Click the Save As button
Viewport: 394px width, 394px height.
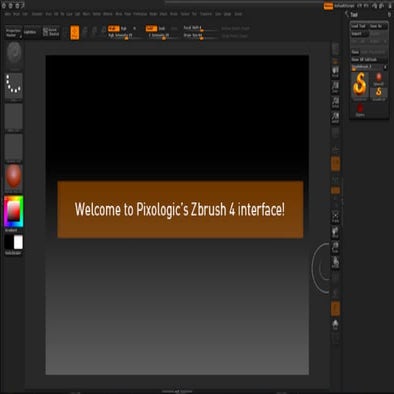(378, 26)
